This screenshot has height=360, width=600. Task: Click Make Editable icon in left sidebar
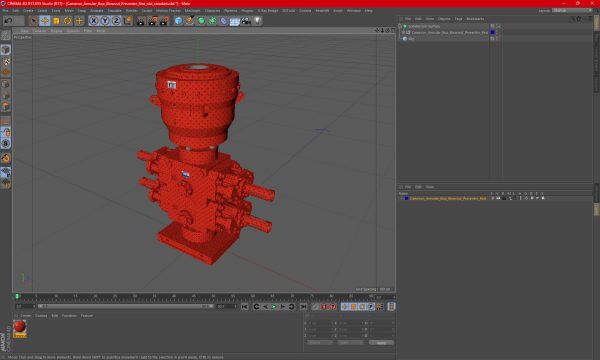coord(6,36)
